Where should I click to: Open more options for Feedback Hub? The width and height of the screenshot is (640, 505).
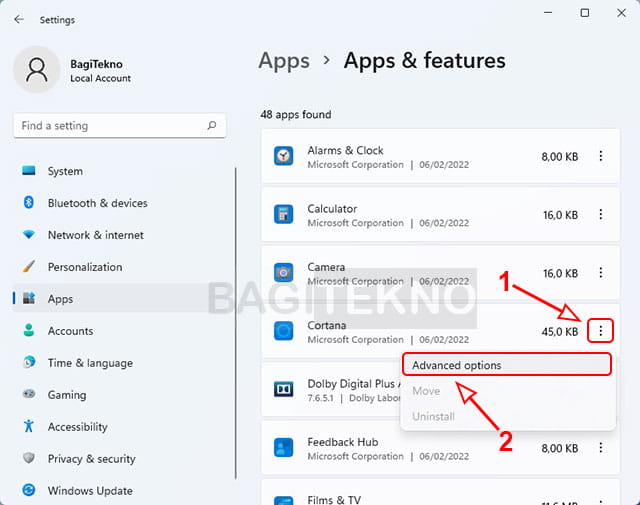[x=600, y=448]
